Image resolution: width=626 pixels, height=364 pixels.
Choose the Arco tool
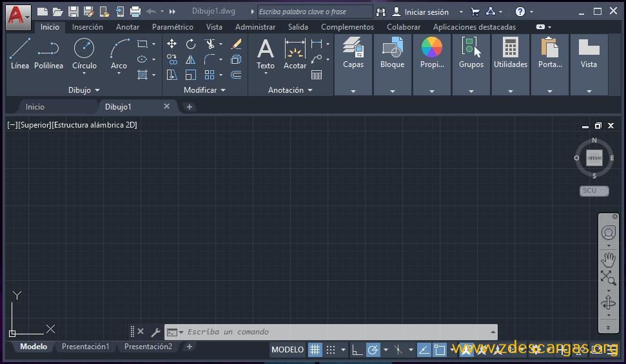(x=119, y=55)
